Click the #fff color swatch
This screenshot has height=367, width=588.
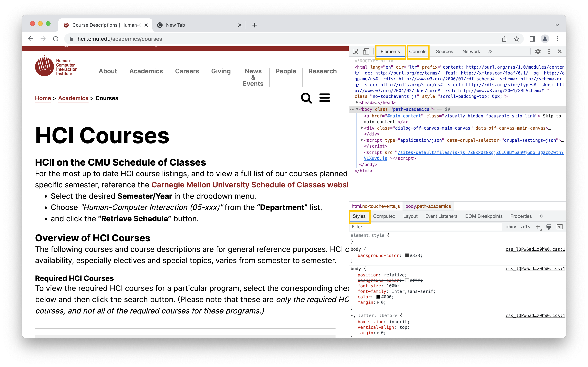pos(407,281)
